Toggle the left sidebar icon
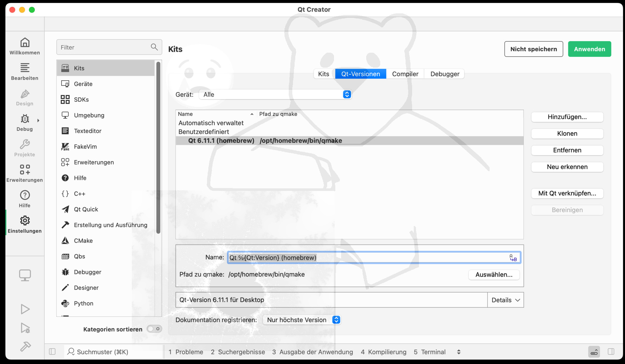 (x=52, y=352)
